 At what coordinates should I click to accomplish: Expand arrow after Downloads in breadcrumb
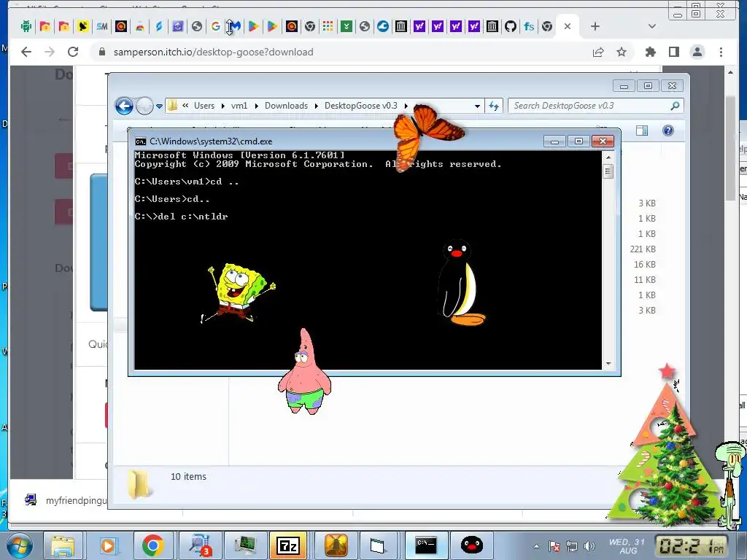coord(317,106)
